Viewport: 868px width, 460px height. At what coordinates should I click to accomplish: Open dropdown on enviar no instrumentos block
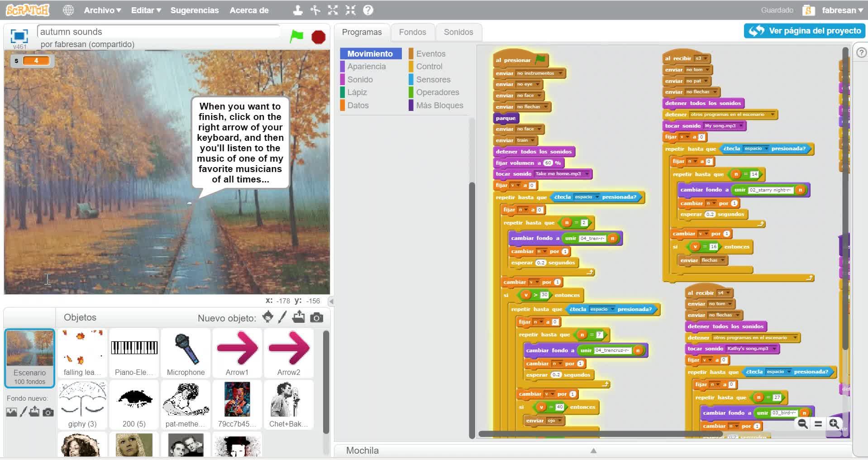click(x=560, y=73)
